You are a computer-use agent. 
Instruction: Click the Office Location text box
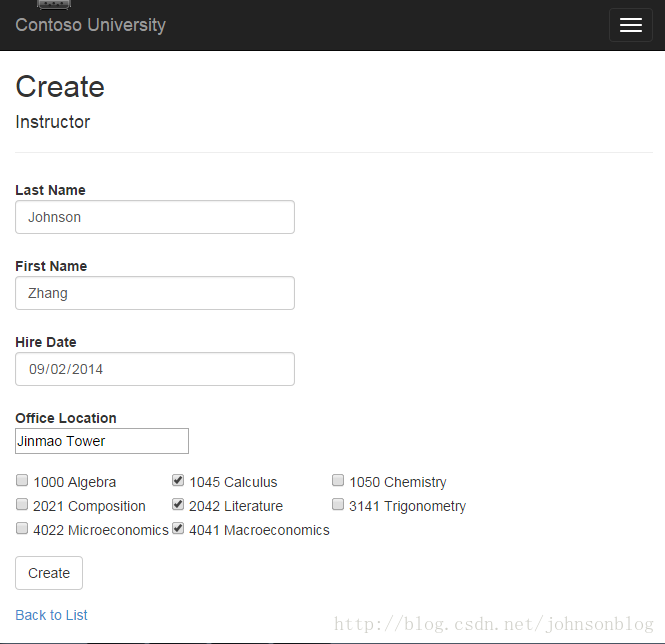point(102,441)
